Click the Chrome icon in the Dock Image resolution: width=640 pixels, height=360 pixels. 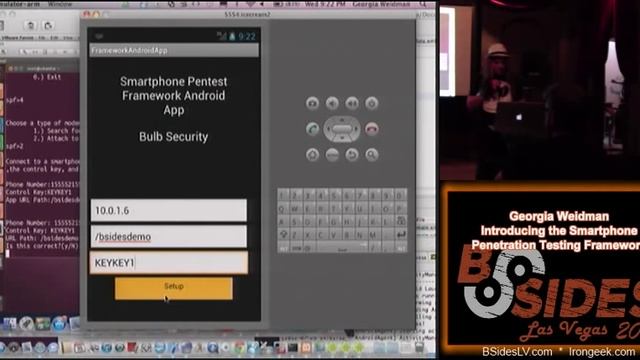tap(240, 347)
